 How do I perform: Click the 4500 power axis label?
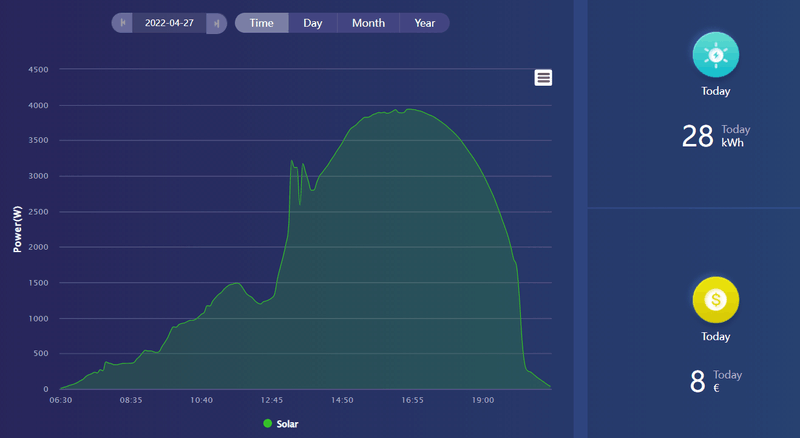(x=38, y=69)
